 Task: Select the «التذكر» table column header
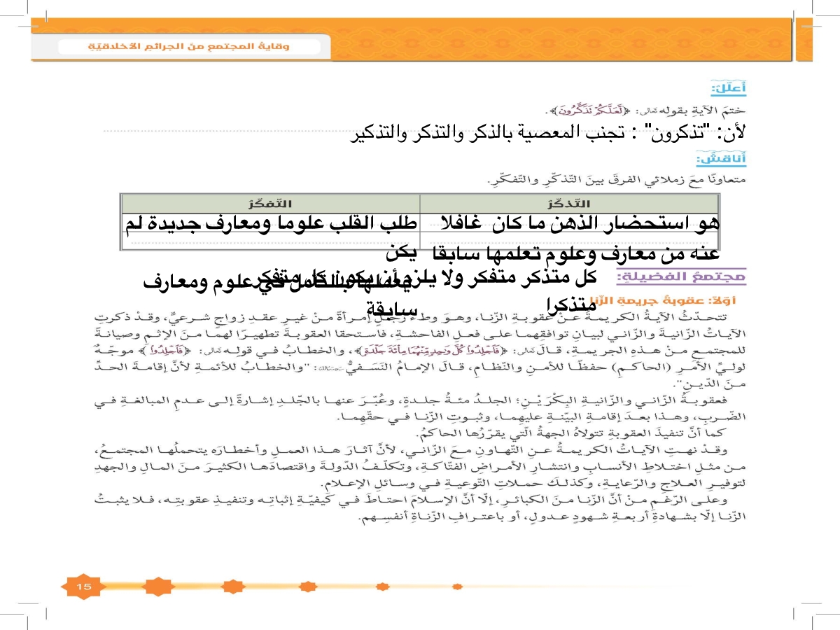[x=568, y=204]
